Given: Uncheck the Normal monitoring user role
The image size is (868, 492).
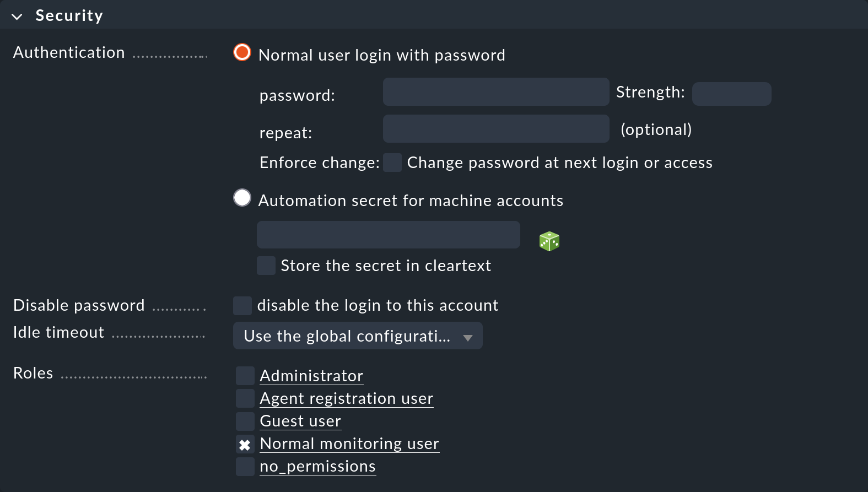Looking at the screenshot, I should (245, 444).
